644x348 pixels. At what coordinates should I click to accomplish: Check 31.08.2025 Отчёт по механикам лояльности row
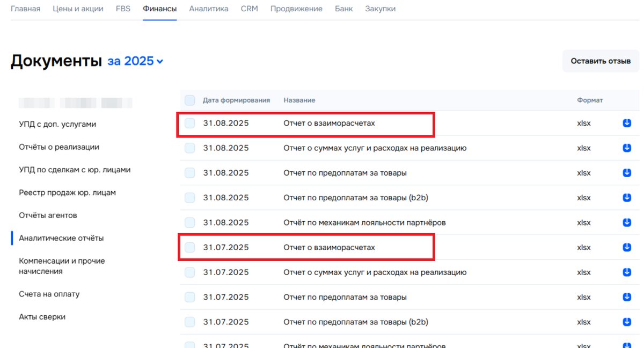190,222
